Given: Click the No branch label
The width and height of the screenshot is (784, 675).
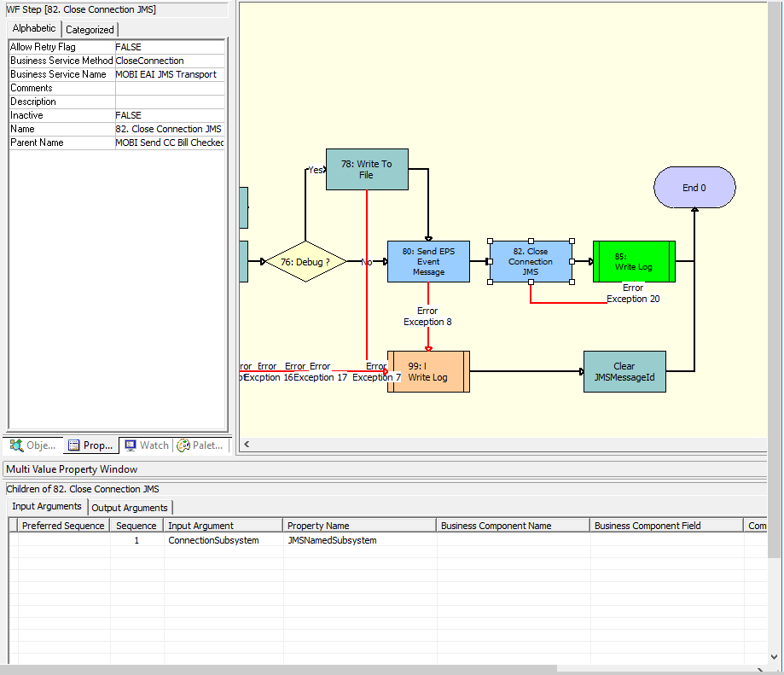Looking at the screenshot, I should pos(367,262).
